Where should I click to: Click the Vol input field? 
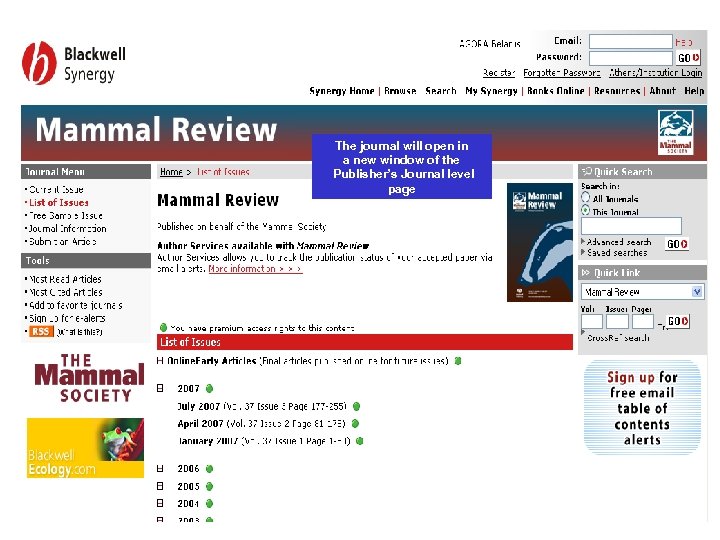592,321
